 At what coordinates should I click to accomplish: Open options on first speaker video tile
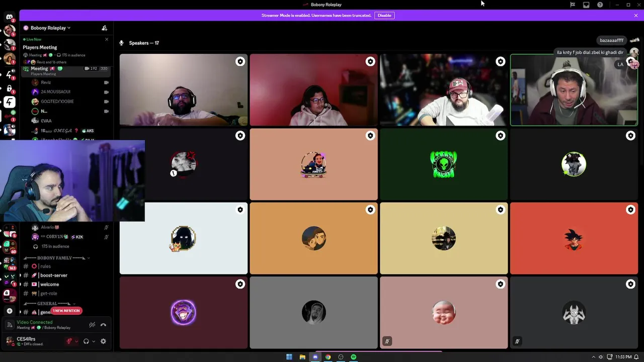click(240, 61)
